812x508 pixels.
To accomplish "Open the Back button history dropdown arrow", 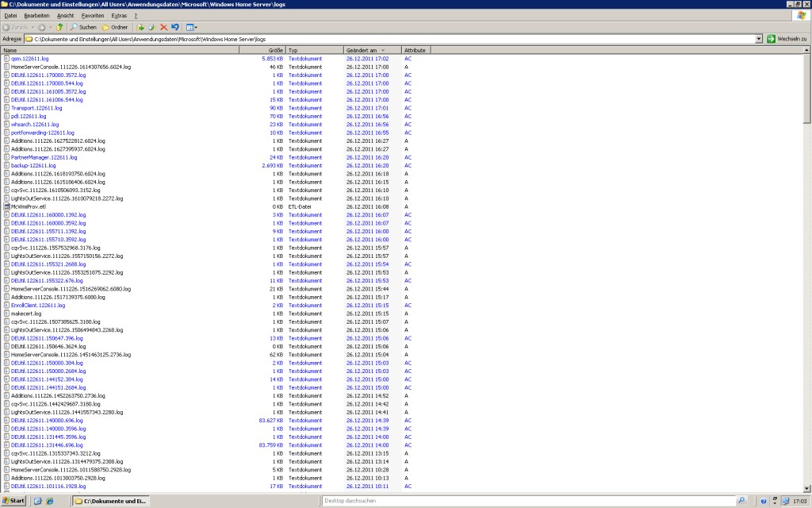I will 33,28.
